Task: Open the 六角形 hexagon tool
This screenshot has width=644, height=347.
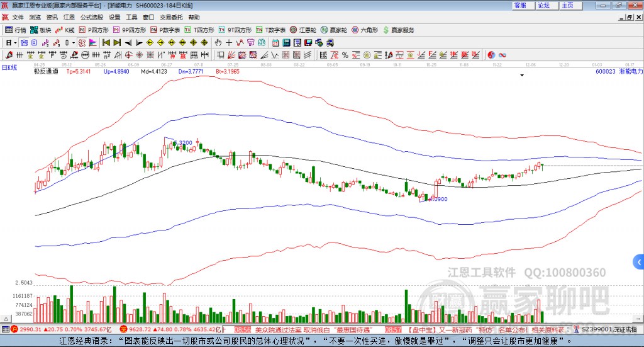Action: click(365, 30)
